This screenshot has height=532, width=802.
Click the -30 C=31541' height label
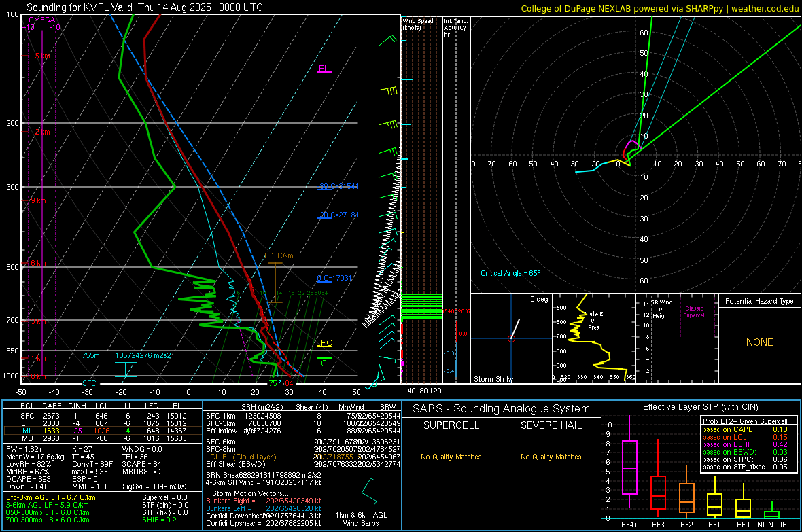pos(338,186)
